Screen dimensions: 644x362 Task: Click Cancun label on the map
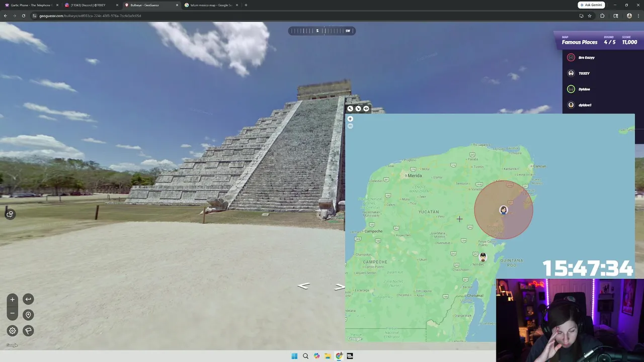pyautogui.click(x=539, y=166)
